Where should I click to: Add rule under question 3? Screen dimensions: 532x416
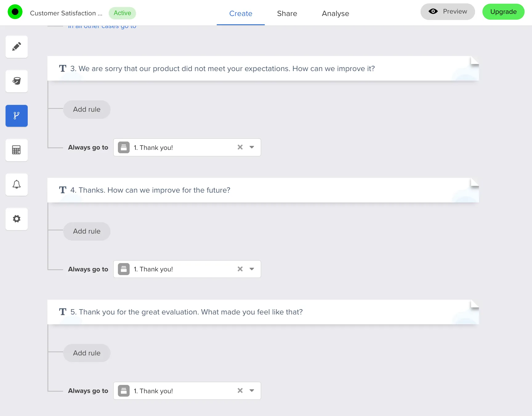tap(87, 110)
